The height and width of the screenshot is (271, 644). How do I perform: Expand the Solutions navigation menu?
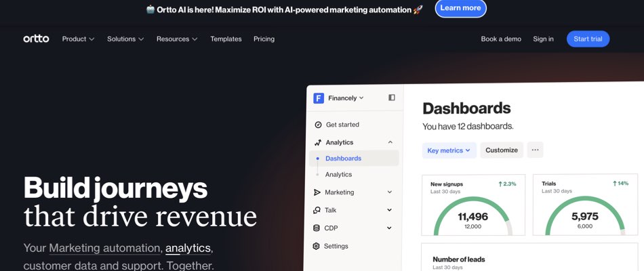[125, 39]
